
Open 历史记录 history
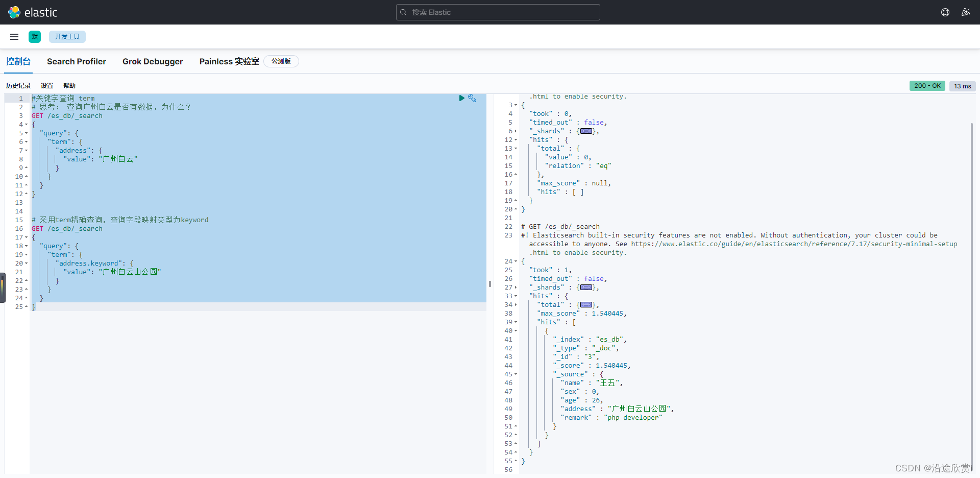point(18,86)
